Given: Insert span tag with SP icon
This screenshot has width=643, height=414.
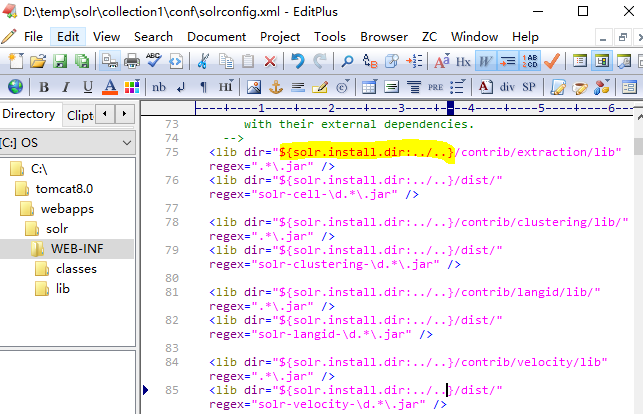Looking at the screenshot, I should [529, 87].
